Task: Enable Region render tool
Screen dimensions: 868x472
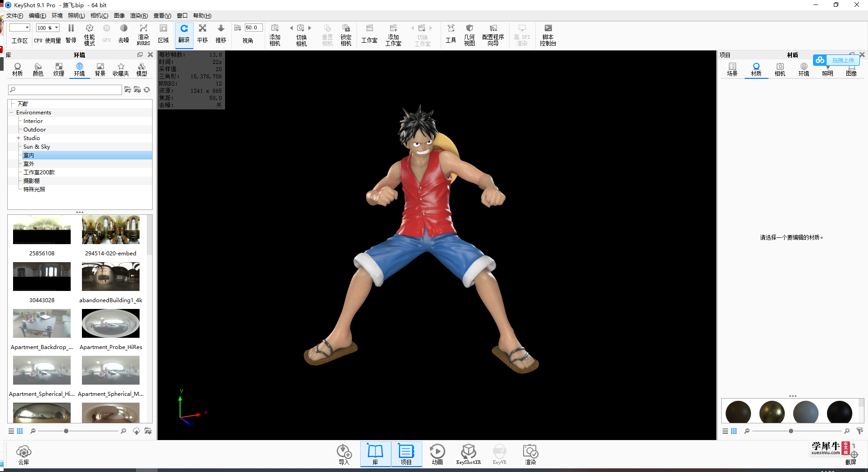Action: pos(163,34)
